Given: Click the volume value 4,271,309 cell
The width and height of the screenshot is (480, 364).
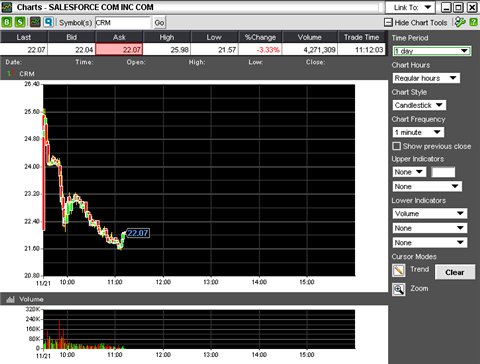Looking at the screenshot, I should pyautogui.click(x=310, y=49).
